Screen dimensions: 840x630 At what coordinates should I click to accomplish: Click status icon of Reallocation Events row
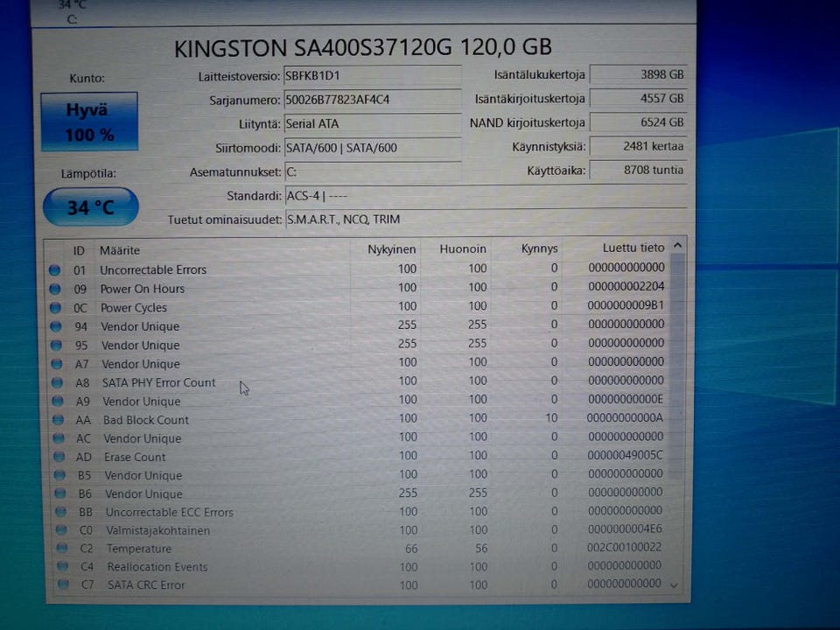click(x=63, y=566)
